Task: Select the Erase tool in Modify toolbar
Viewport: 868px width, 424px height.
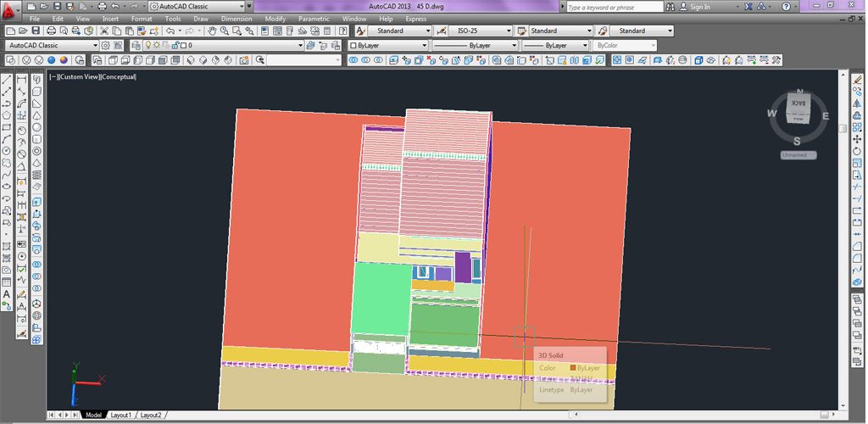Action: (857, 79)
